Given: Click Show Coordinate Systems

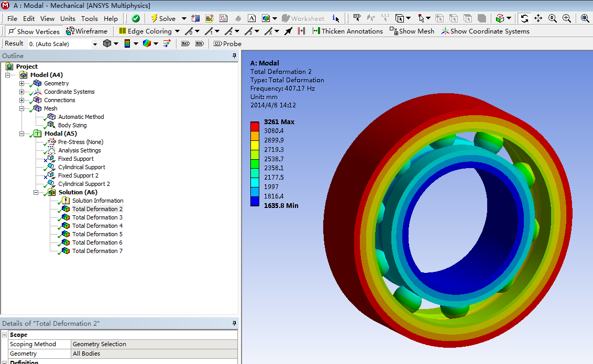Looking at the screenshot, I should 485,31.
